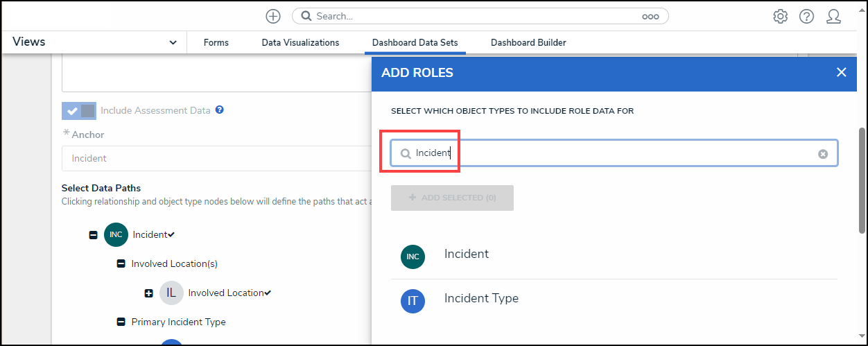The width and height of the screenshot is (868, 346).
Task: Toggle Include Assessment Data switch
Action: coord(79,111)
